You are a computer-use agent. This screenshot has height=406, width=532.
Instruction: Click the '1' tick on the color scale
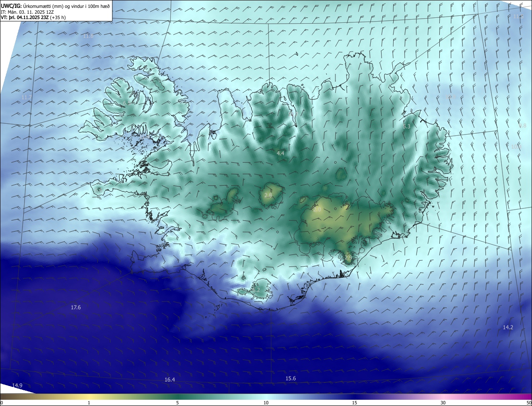point(89,403)
